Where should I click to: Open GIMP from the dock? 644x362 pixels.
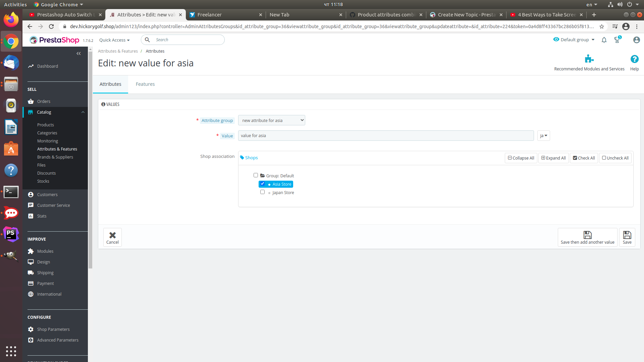pyautogui.click(x=11, y=256)
